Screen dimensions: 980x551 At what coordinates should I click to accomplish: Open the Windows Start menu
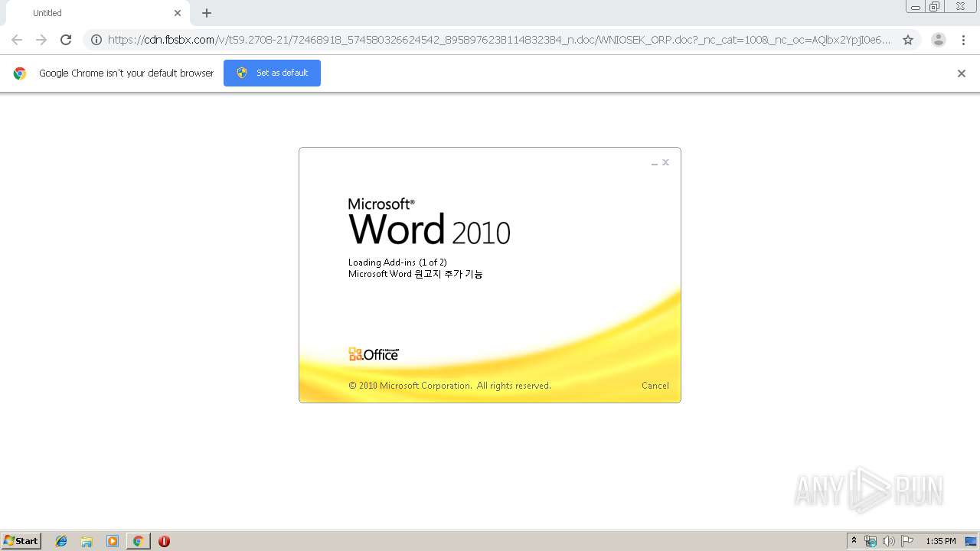coord(21,541)
